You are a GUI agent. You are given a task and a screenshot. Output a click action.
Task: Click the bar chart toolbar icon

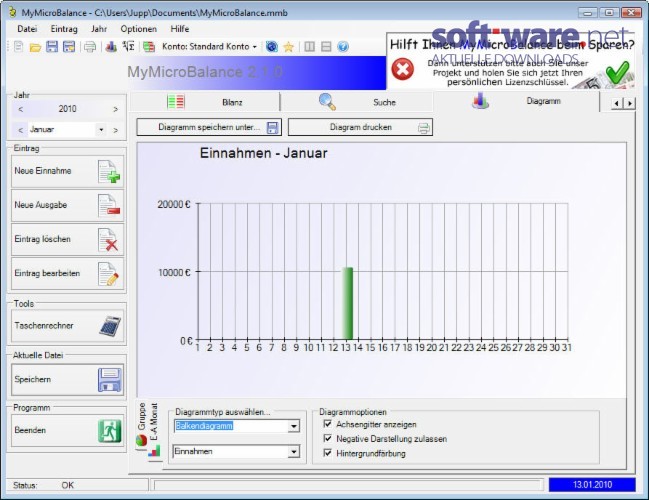[x=111, y=46]
